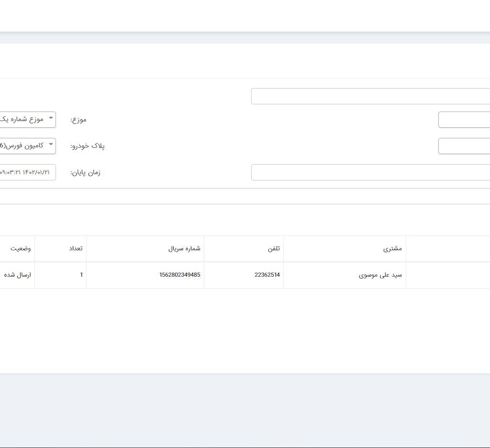Expand the پلاک خودرو vehicle dropdown
This screenshot has width=490, height=448.
(27, 146)
